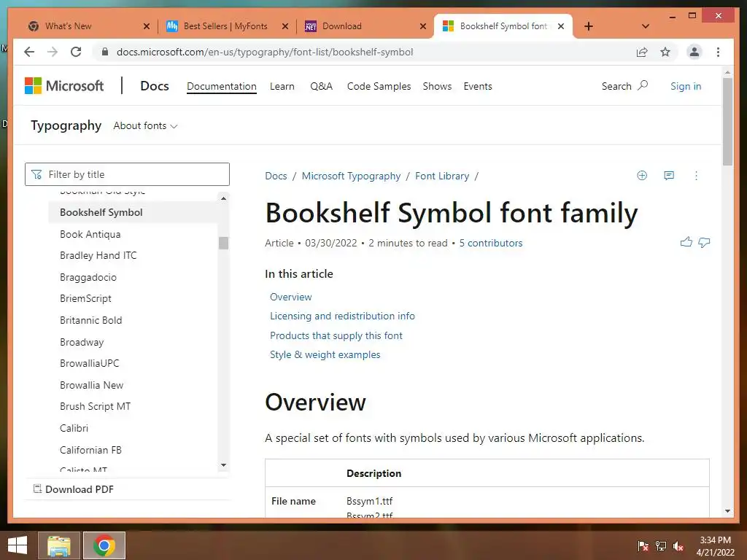Screen dimensions: 747x560
Task: Open the Microsoft Typography breadcrumb
Action: tap(351, 176)
